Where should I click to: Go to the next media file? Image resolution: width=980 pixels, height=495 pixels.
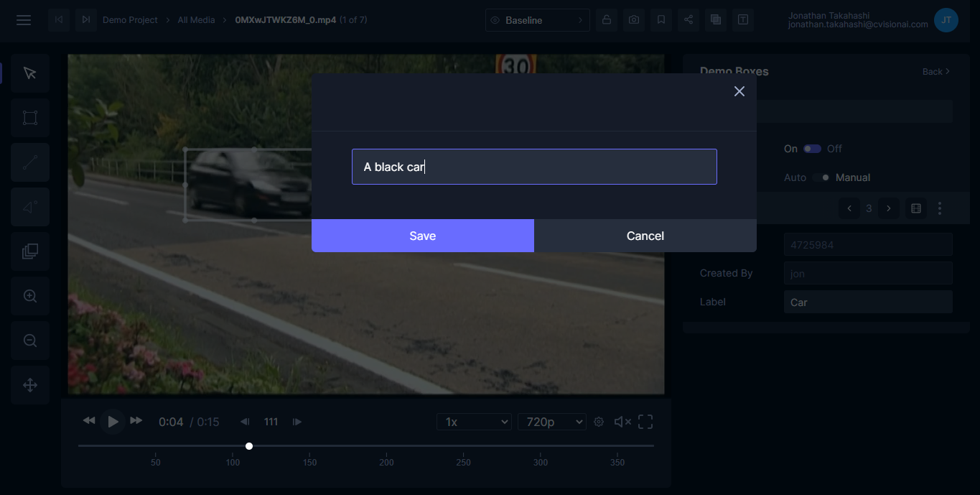[85, 20]
